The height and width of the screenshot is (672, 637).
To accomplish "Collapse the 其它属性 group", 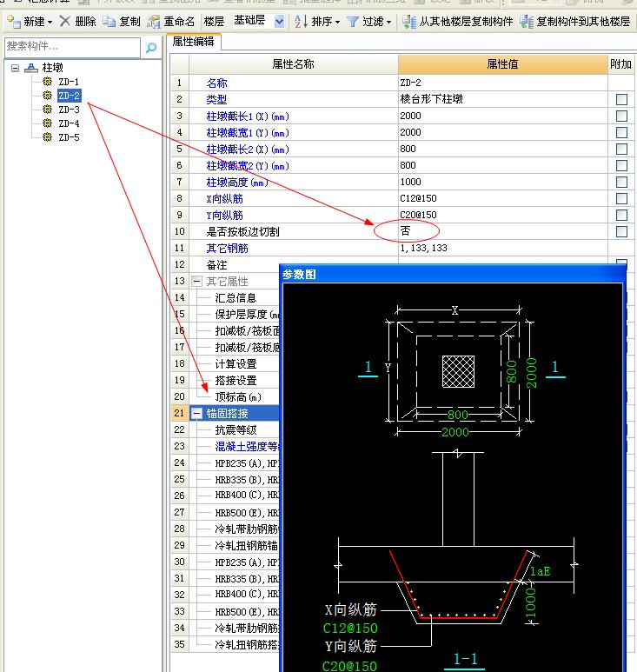I will (x=196, y=282).
